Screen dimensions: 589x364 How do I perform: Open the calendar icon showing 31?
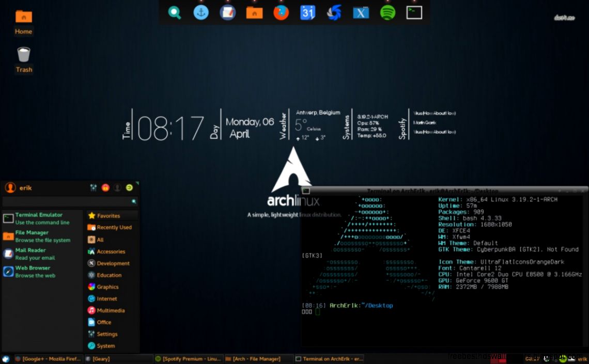[x=307, y=13]
